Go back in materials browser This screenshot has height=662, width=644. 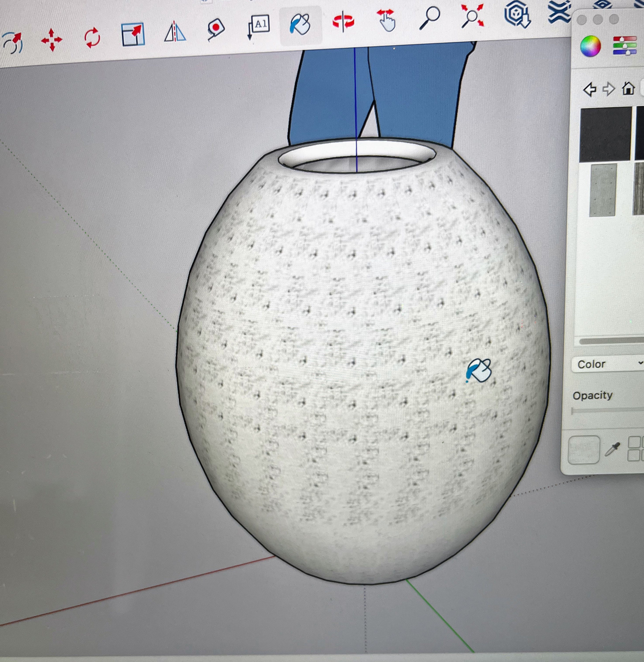point(590,89)
